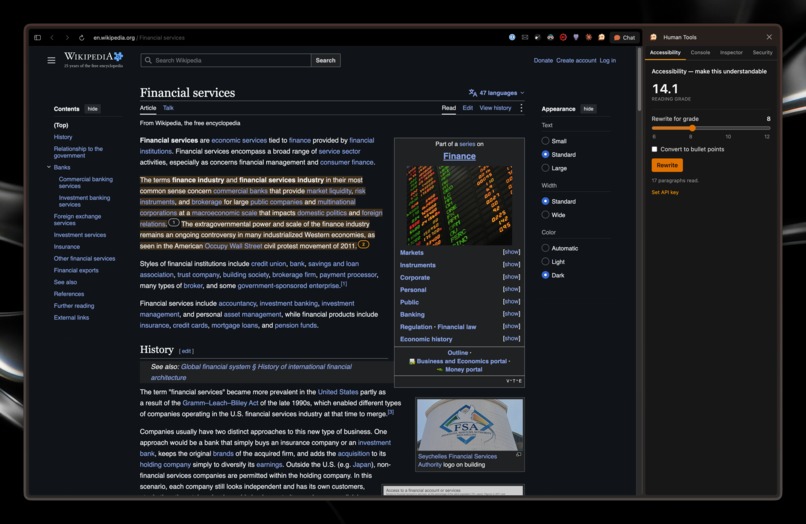The width and height of the screenshot is (806, 524).
Task: Open the Seychelles FSA building thumbnail
Action: coord(470,425)
